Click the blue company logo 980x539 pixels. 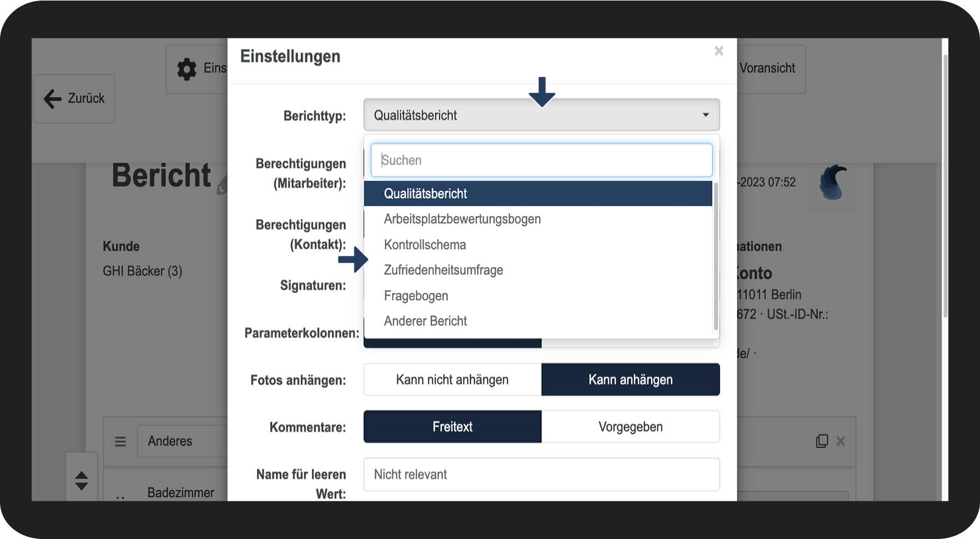[833, 182]
